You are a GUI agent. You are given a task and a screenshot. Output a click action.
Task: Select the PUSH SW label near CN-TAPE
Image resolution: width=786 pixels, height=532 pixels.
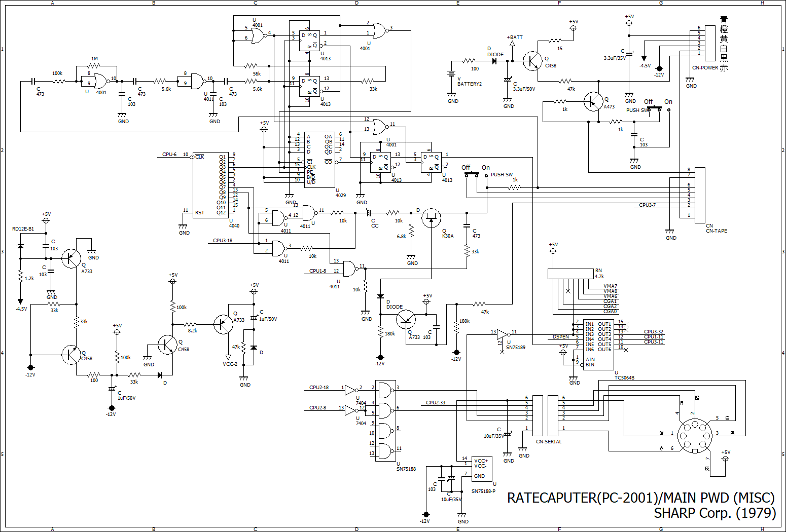click(502, 175)
